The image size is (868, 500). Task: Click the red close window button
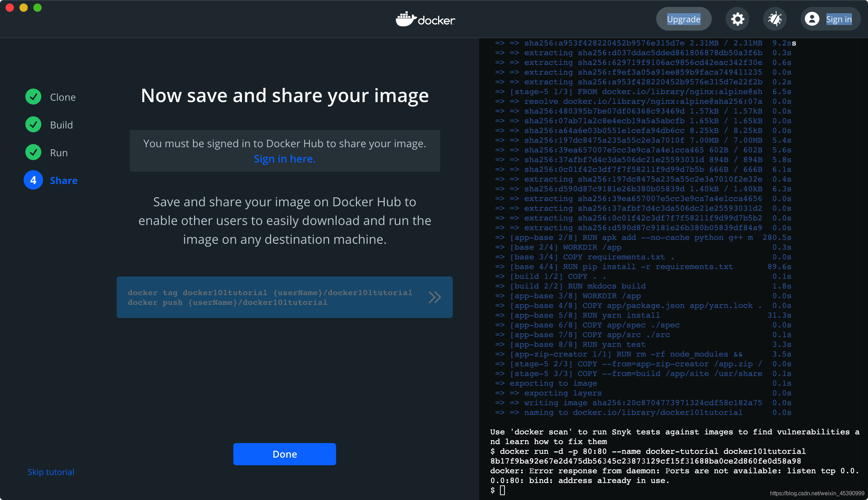10,8
